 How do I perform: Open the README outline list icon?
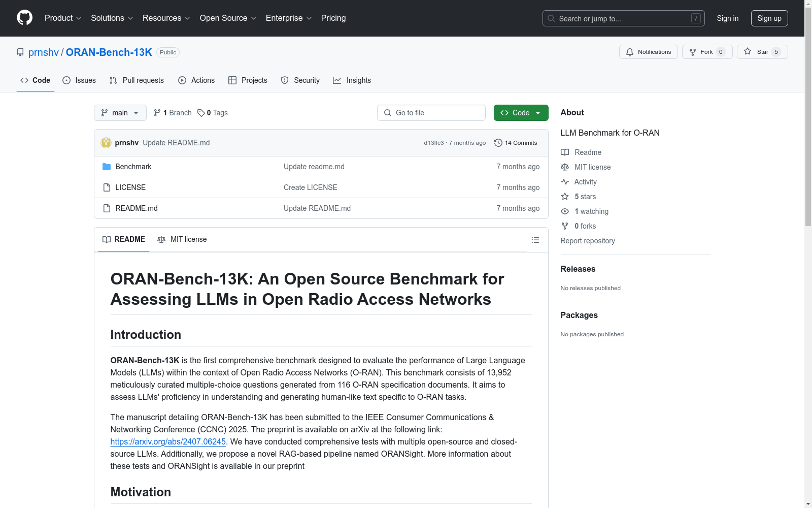pos(535,240)
